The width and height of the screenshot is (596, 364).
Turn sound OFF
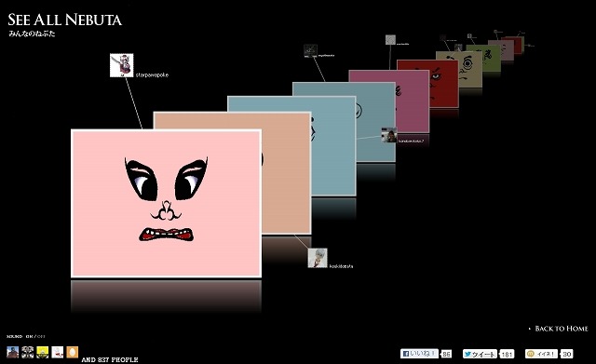click(x=41, y=337)
